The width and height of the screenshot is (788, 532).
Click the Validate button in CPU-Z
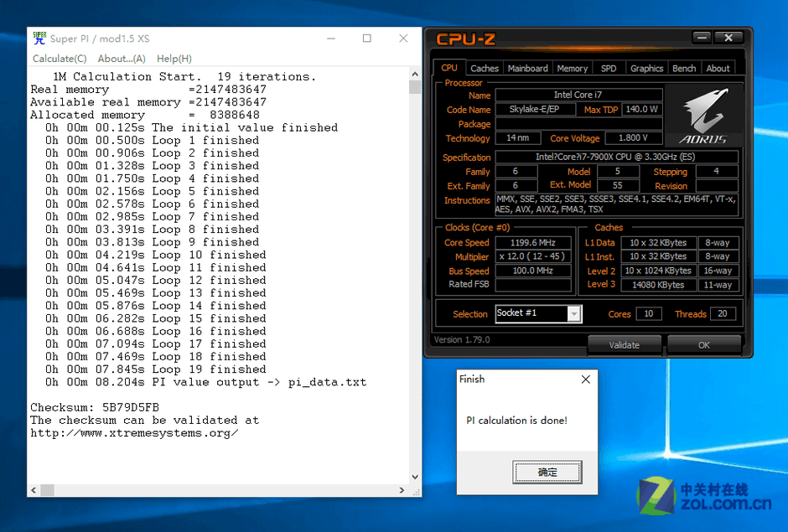click(x=625, y=345)
